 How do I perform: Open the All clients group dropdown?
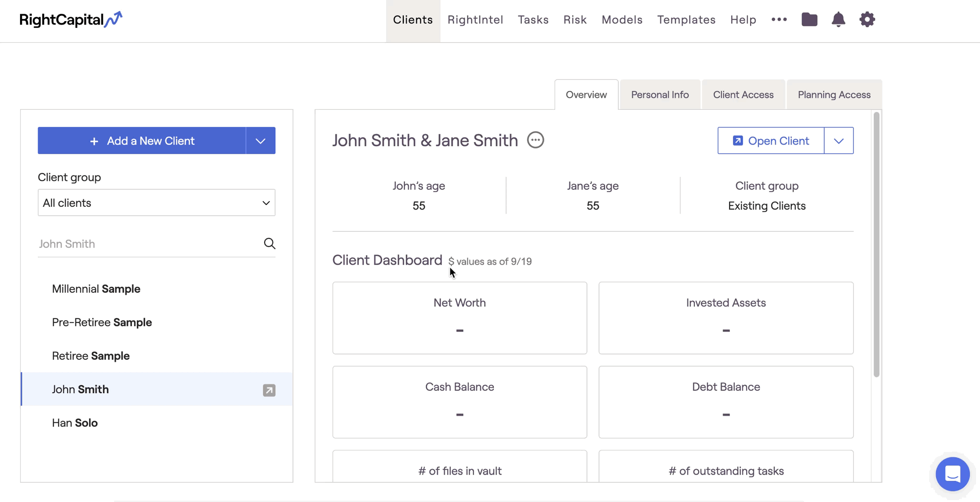click(156, 203)
